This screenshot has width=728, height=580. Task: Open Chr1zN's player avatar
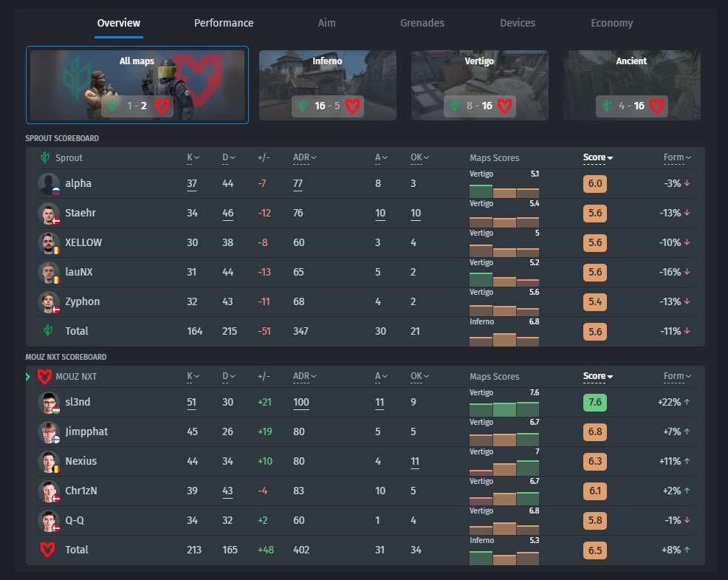(49, 491)
